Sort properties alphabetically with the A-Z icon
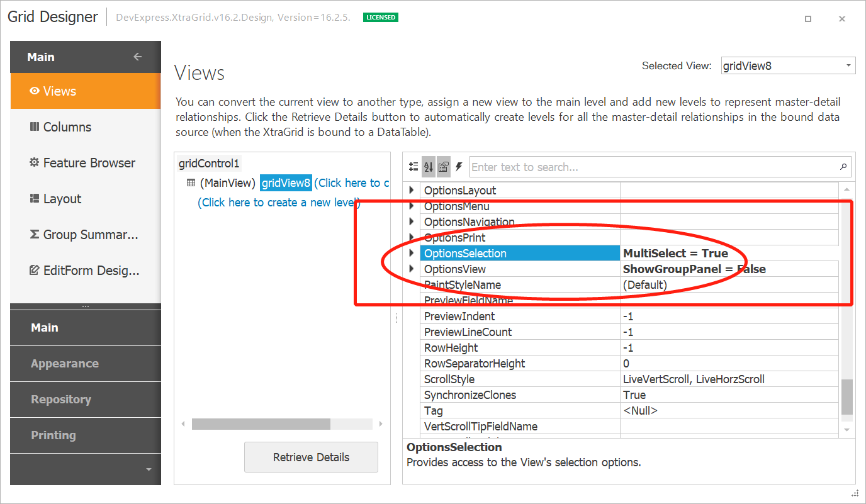Screen dimensions: 866x504 tap(429, 167)
